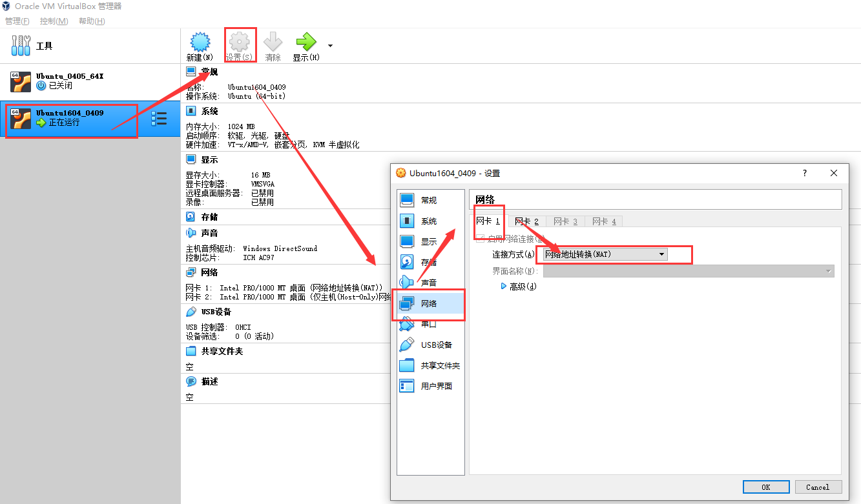Open 设置(S) gear in toolbar
Image resolution: width=861 pixels, height=504 pixels.
pos(239,43)
